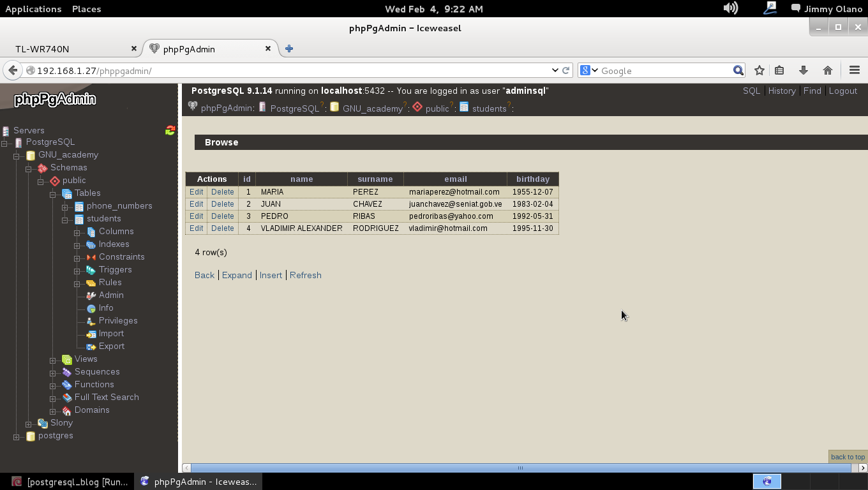The image size is (868, 490).
Task: Open the browser hamburger menu
Action: [x=855, y=71]
